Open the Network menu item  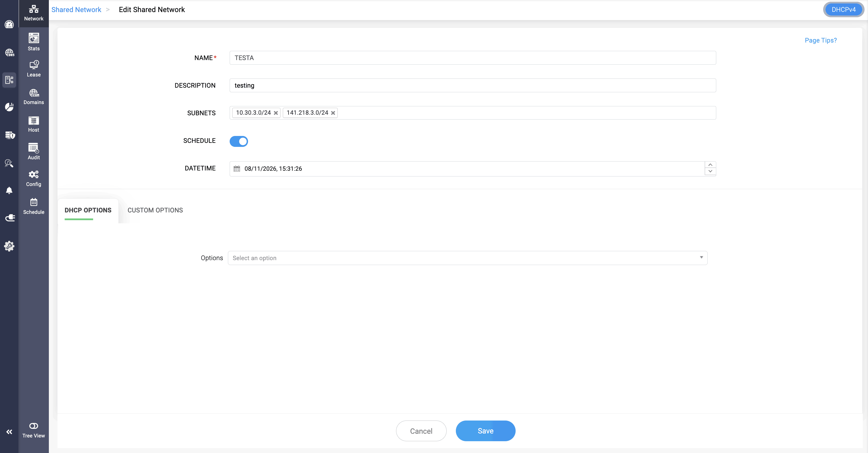(34, 13)
